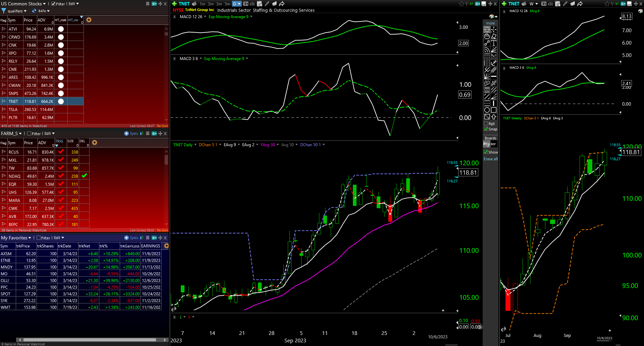The image size is (644, 346).
Task: Click the funnel filter icon beside qualifiers
Action: (4, 11)
